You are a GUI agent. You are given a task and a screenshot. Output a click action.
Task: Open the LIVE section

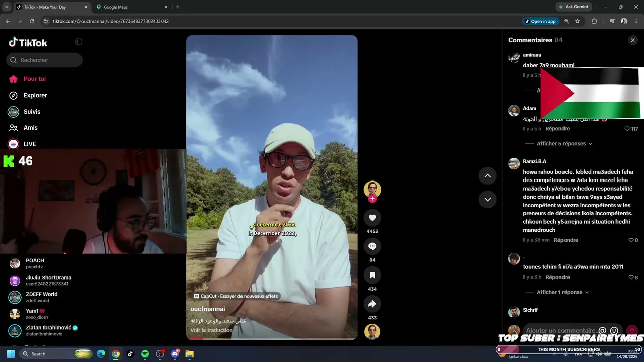coord(30,144)
